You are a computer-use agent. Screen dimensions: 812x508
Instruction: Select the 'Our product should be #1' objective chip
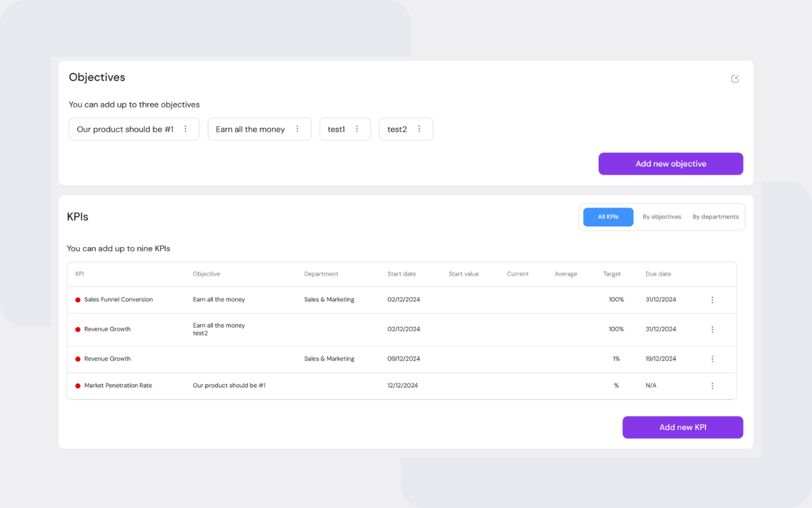pos(125,130)
